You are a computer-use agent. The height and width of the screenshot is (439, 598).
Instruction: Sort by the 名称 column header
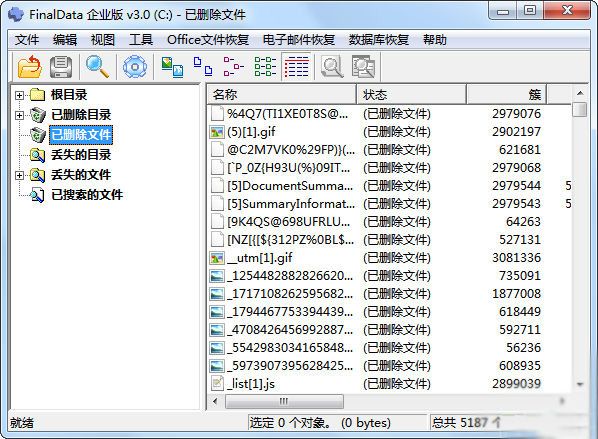(282, 94)
